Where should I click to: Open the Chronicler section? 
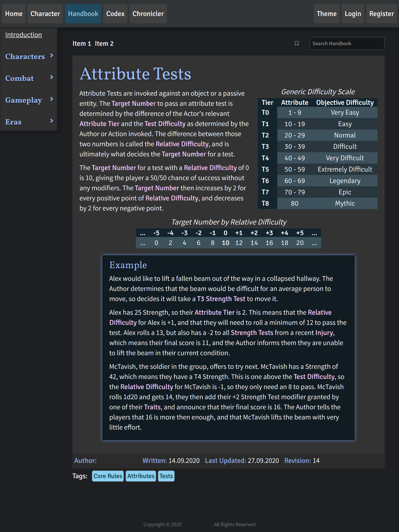148,14
